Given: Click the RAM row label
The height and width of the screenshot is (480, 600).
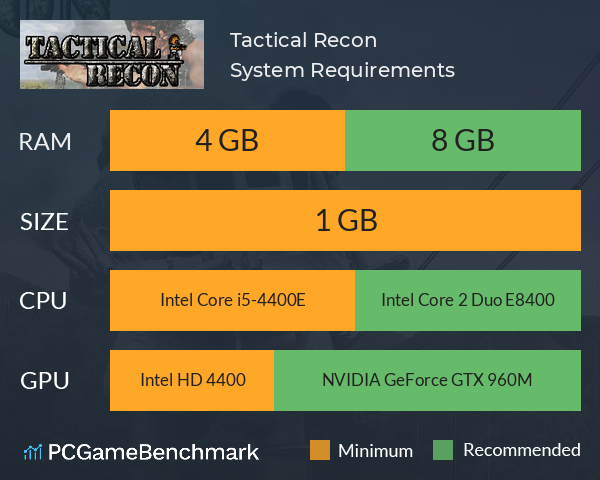Looking at the screenshot, I should tap(45, 142).
